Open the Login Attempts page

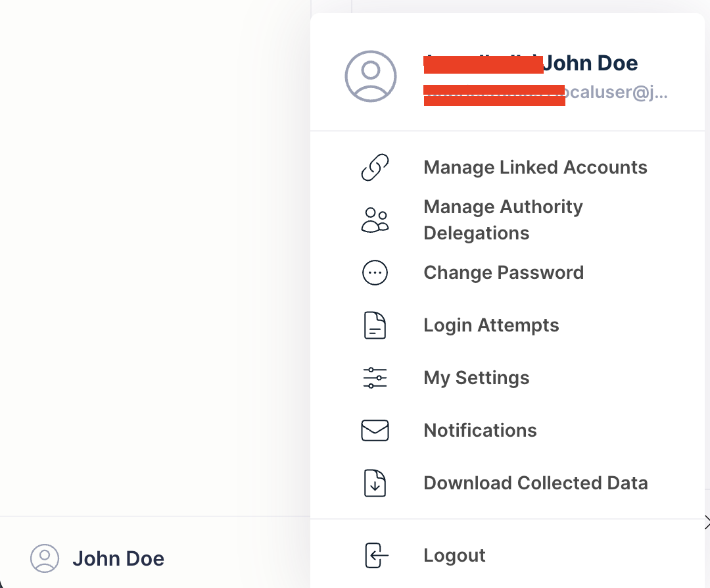pos(491,326)
